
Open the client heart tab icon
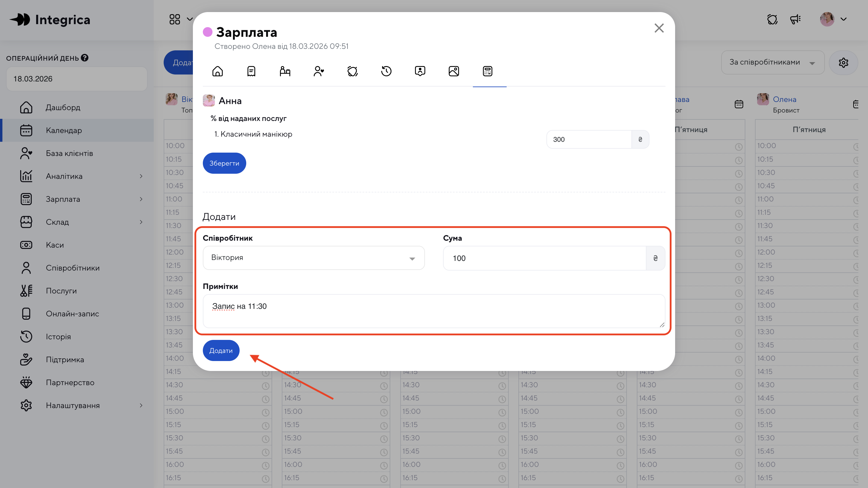click(319, 71)
